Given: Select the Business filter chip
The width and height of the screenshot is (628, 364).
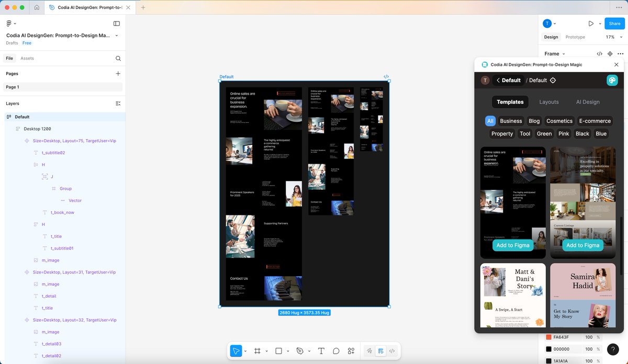Looking at the screenshot, I should [511, 121].
